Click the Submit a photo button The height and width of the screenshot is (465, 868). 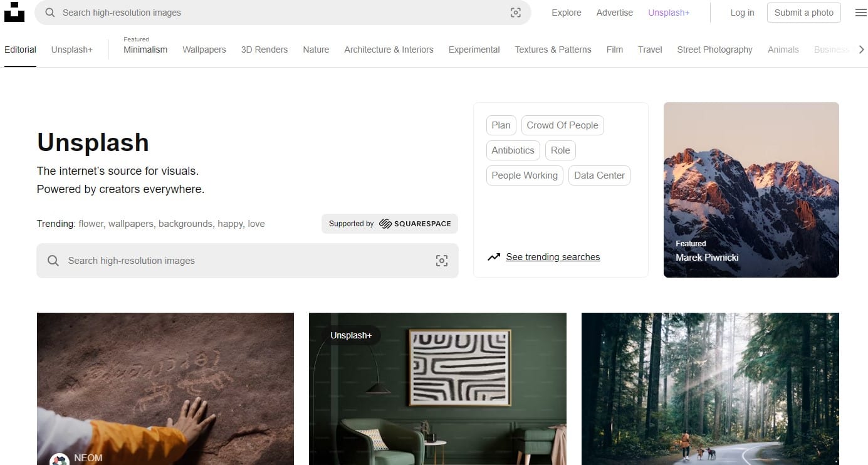(x=803, y=12)
